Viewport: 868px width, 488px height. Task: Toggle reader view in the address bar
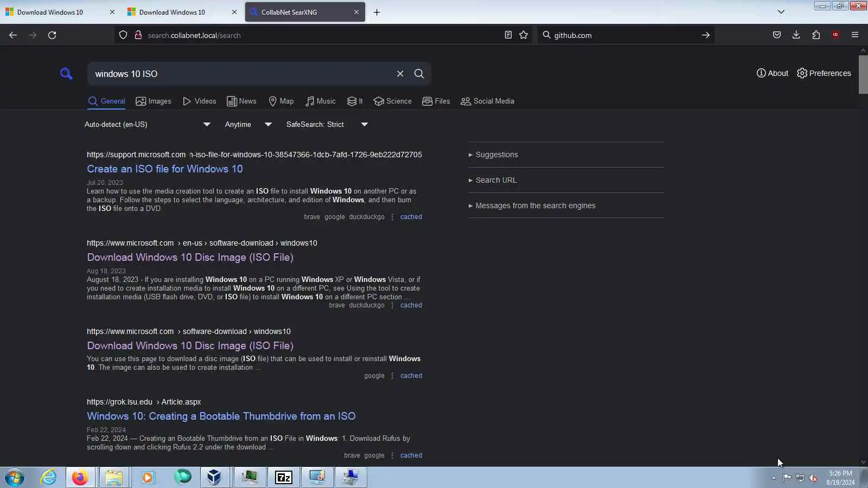pos(508,35)
